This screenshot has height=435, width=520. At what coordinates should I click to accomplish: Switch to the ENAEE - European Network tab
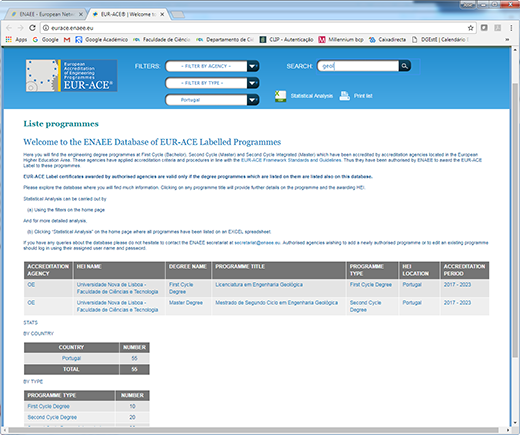coord(45,14)
